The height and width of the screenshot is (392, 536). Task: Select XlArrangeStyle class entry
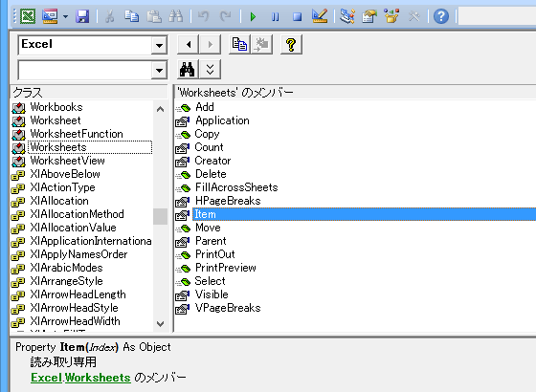point(66,281)
